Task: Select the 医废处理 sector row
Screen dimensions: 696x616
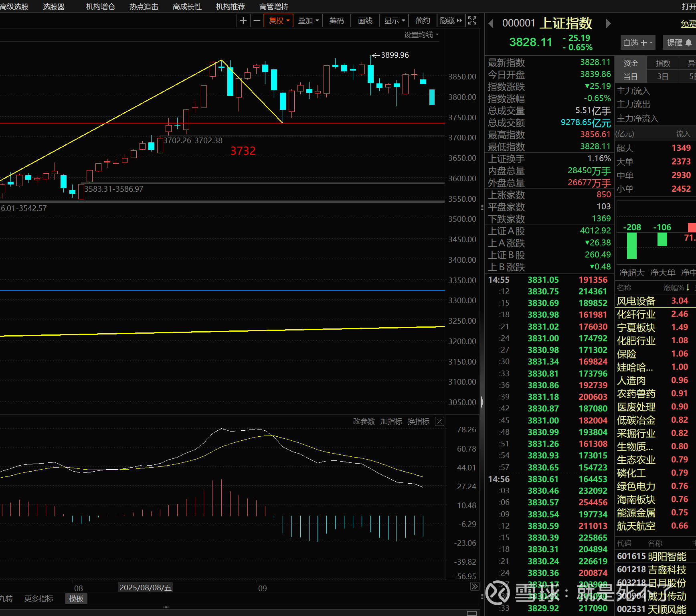Action: click(x=655, y=407)
